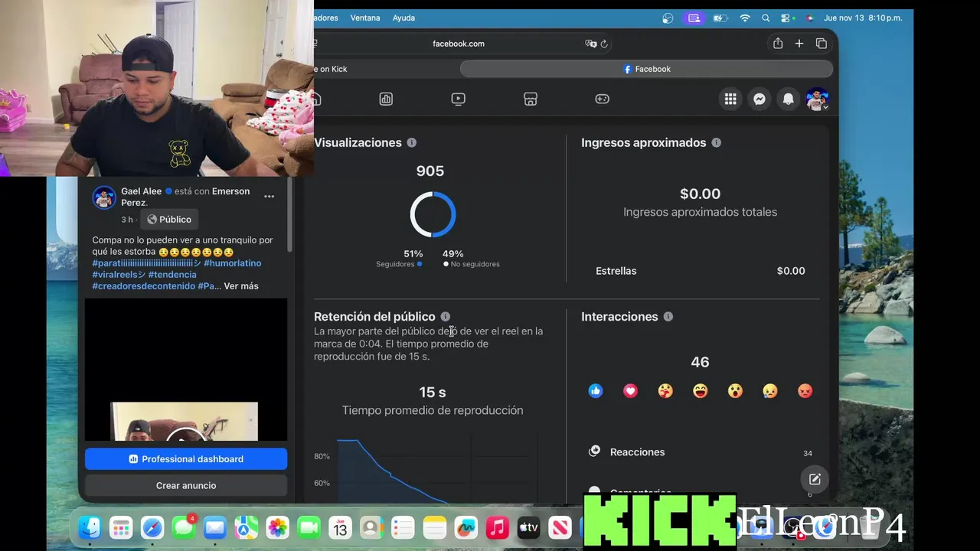The height and width of the screenshot is (551, 980).
Task: Click the Haha reaction emoji
Action: [x=700, y=391]
